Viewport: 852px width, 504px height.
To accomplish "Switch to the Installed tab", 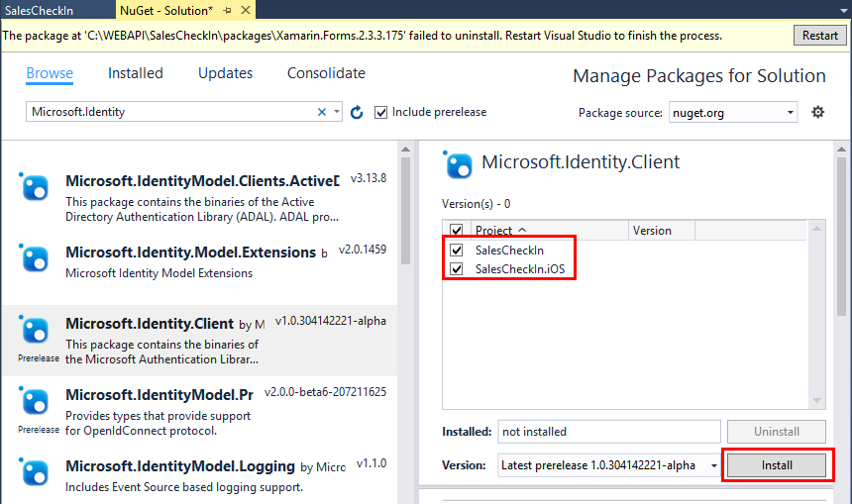I will (136, 73).
